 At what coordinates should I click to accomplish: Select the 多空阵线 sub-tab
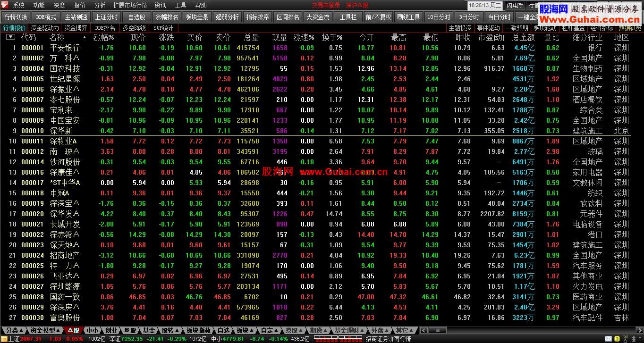[135, 28]
